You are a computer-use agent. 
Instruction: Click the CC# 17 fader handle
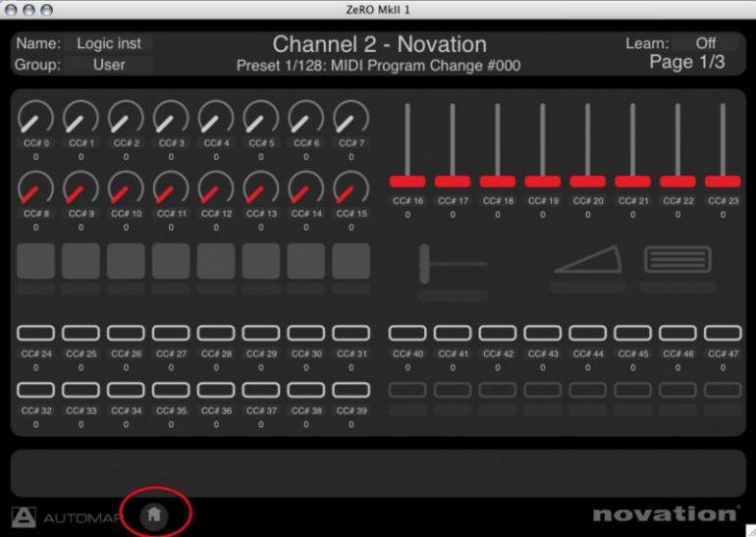(453, 182)
